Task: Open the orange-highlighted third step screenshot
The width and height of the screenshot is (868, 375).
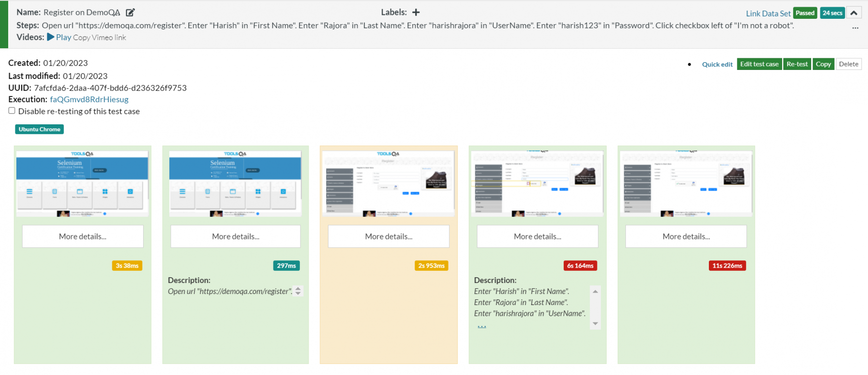Action: pos(388,183)
